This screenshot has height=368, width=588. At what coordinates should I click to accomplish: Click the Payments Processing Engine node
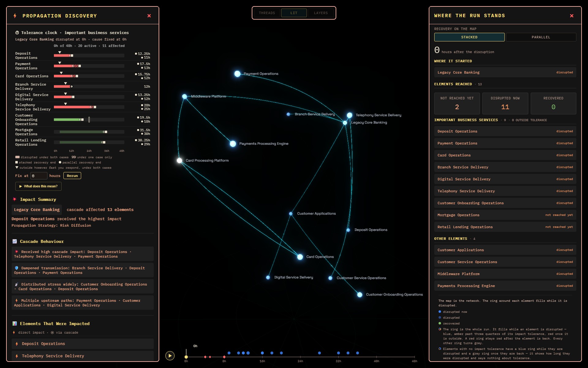pyautogui.click(x=233, y=144)
